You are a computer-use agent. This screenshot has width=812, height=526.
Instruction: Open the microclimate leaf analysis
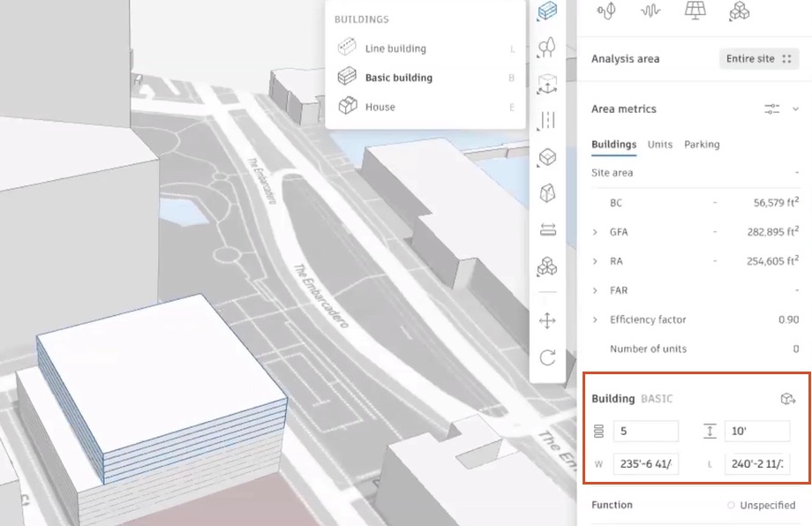[x=606, y=11]
